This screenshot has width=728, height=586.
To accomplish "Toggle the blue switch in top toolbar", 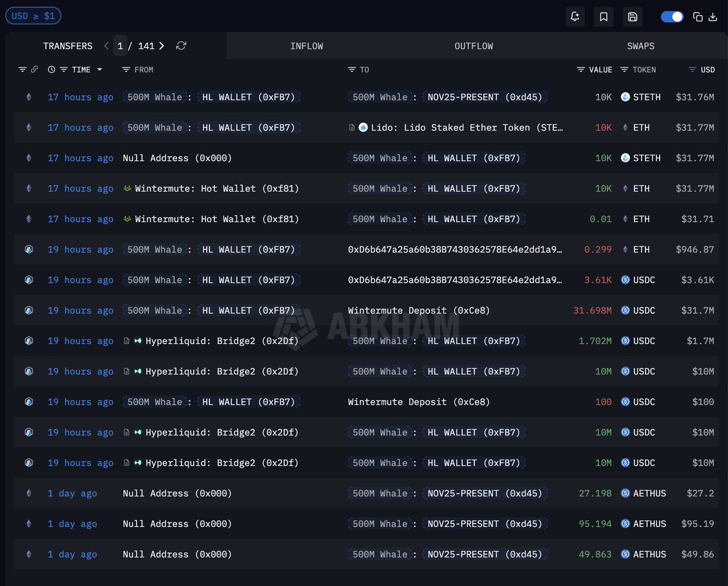I will tap(672, 17).
